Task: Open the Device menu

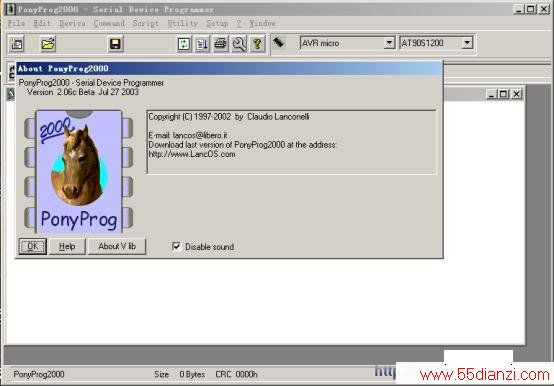Action: click(x=72, y=23)
